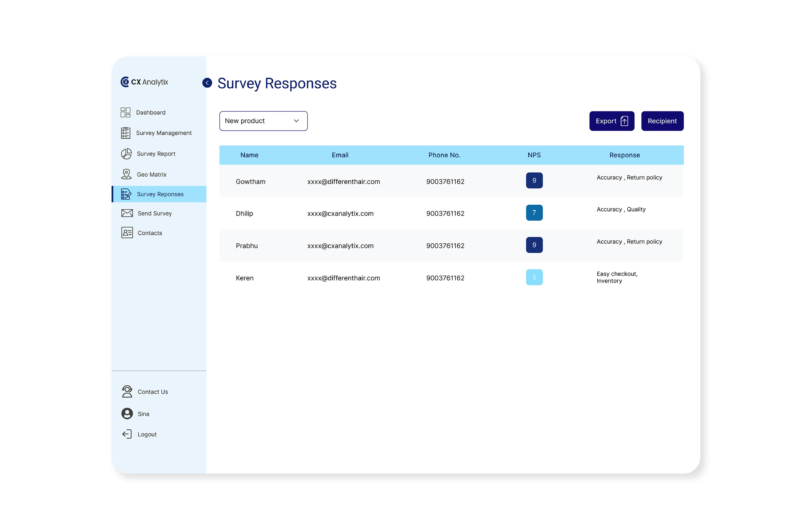812x530 pixels.
Task: Click the export upload icon
Action: click(624, 121)
